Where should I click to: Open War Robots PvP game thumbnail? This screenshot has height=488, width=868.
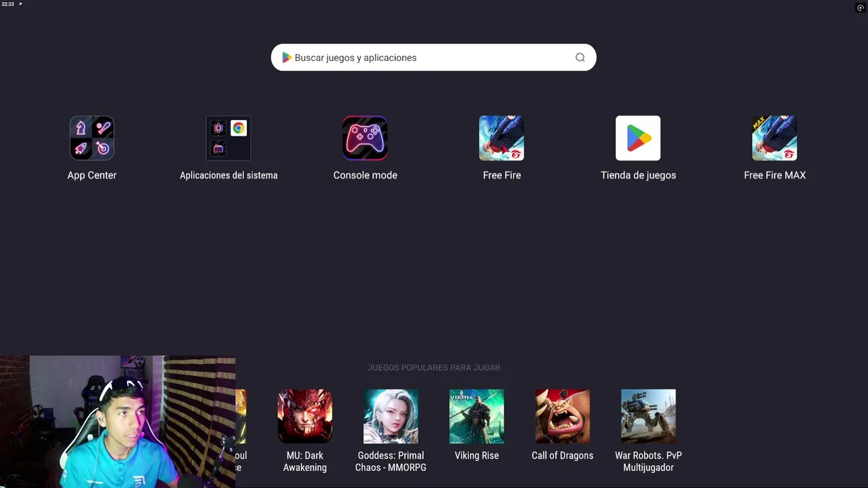[648, 416]
